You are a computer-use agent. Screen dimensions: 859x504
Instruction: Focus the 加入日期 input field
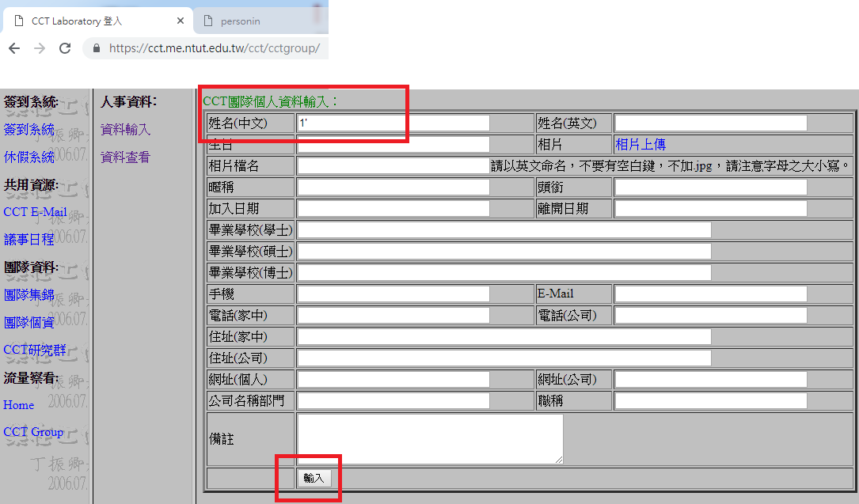[x=393, y=209]
